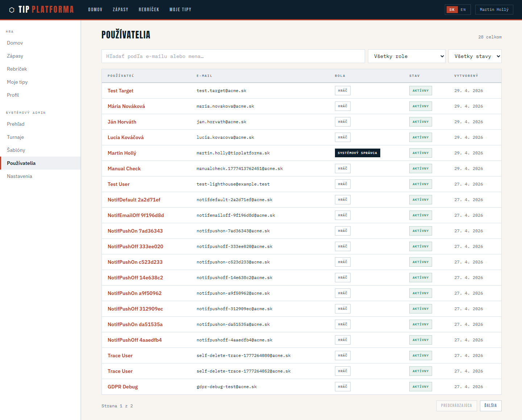Screen dimensions: 522x420
Task: Select Používatelia in the sidebar
Action: click(x=21, y=163)
